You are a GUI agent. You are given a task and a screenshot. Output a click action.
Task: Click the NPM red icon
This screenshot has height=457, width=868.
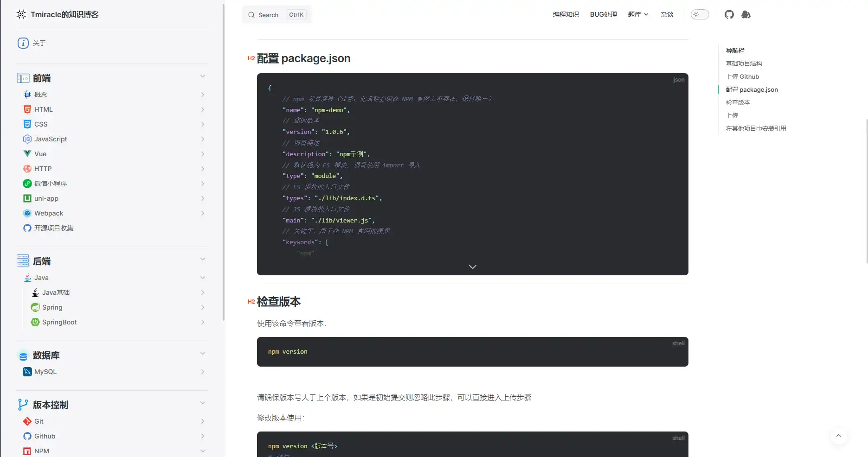point(27,451)
